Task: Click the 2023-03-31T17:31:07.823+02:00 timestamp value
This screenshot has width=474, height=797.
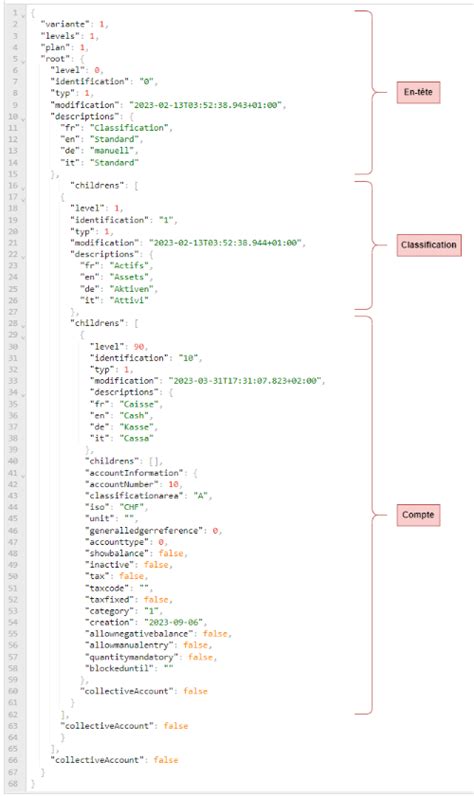Action: (247, 381)
